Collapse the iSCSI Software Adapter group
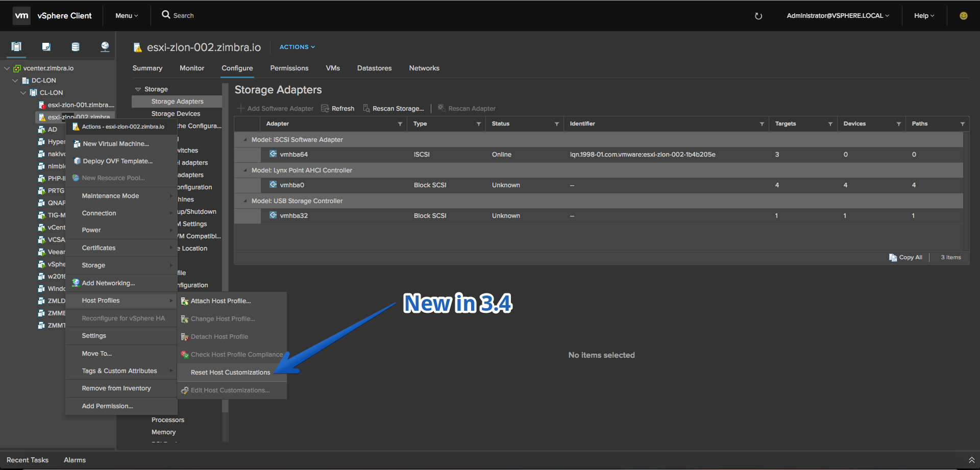Screen dimensions: 980x470 pyautogui.click(x=246, y=140)
